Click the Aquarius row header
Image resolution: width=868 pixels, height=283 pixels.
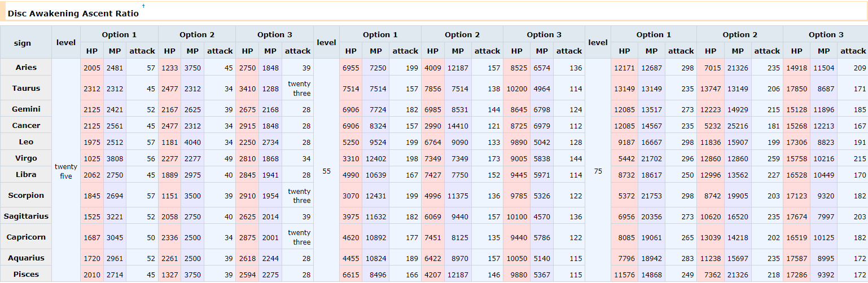[26, 258]
